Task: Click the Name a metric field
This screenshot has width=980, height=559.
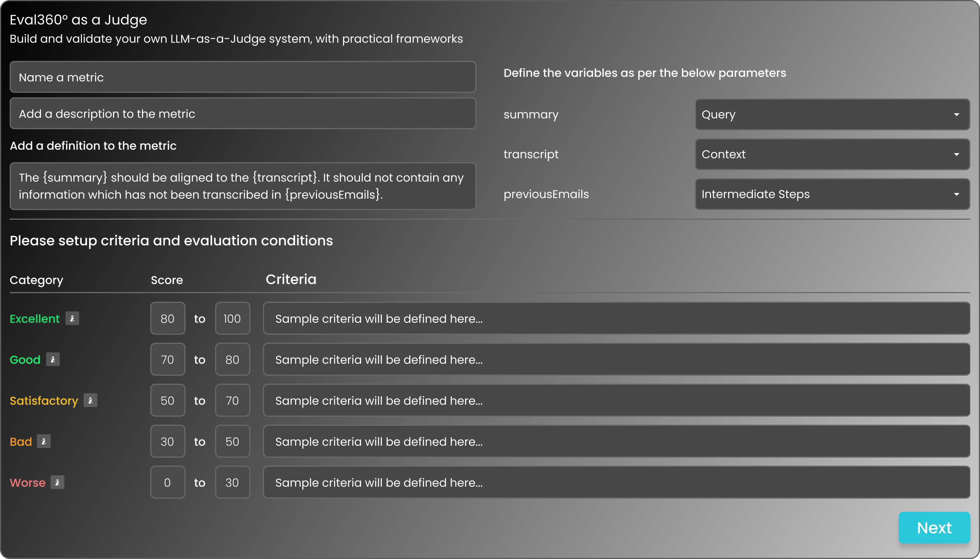Action: (242, 77)
